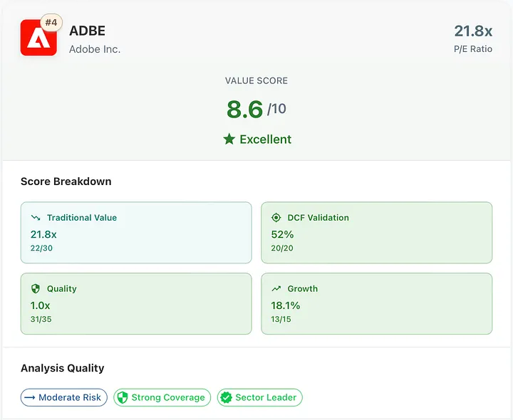Click the /10 score denominator

point(276,109)
